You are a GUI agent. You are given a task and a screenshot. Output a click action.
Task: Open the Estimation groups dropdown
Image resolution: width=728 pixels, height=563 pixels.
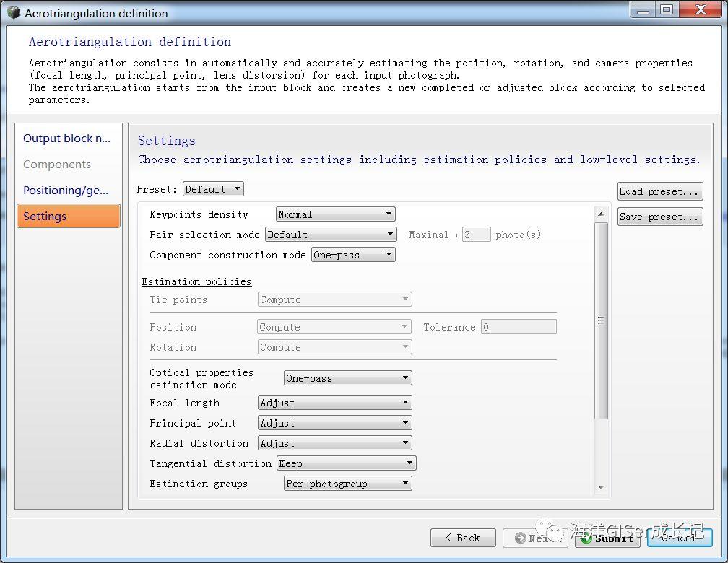(x=348, y=484)
